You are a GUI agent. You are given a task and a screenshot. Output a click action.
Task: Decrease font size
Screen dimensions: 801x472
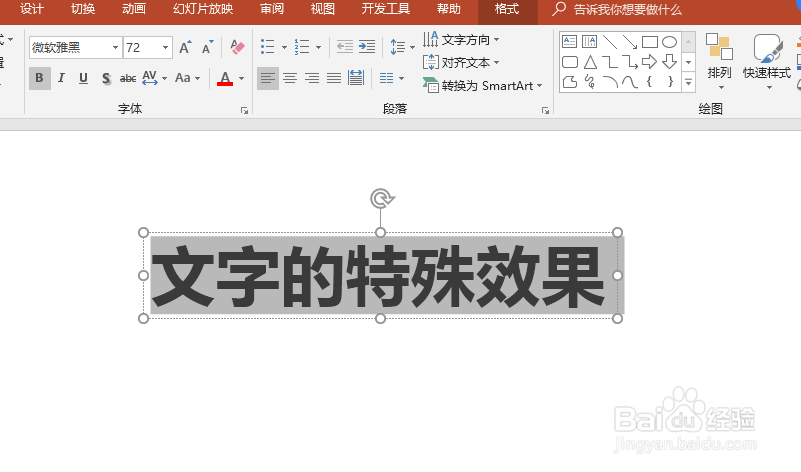click(207, 48)
